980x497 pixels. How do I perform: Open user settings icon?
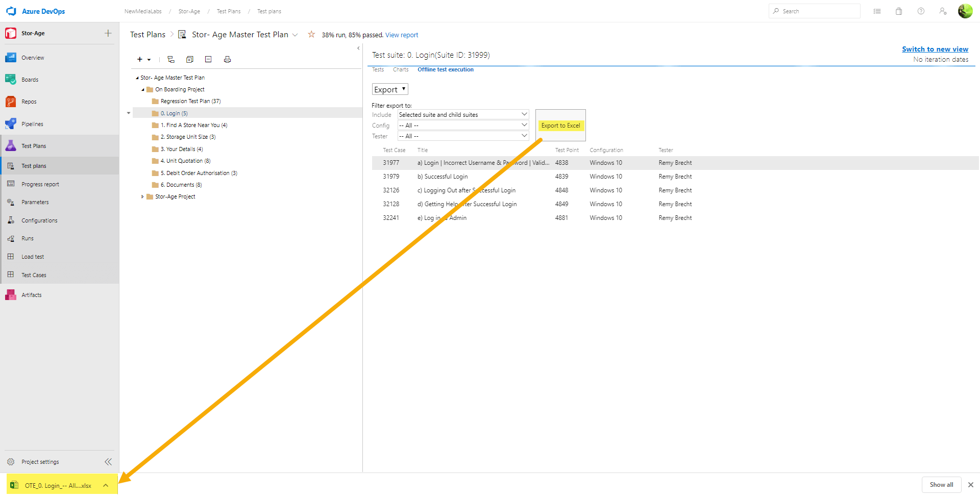pyautogui.click(x=943, y=11)
